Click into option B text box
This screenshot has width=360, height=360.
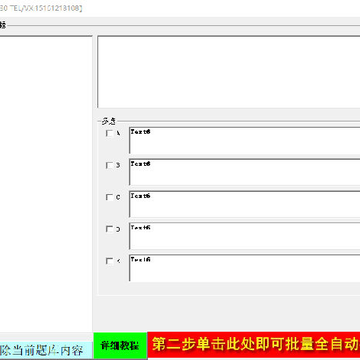pyautogui.click(x=245, y=172)
